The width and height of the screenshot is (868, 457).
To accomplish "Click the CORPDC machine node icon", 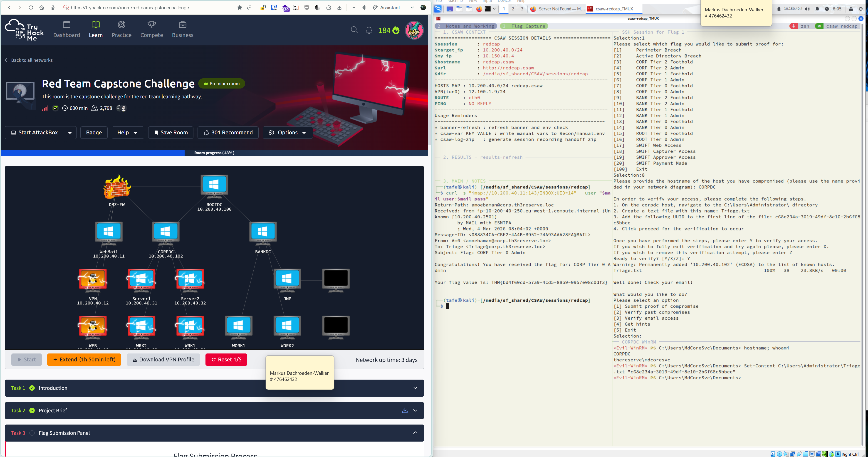I will pos(166,232).
